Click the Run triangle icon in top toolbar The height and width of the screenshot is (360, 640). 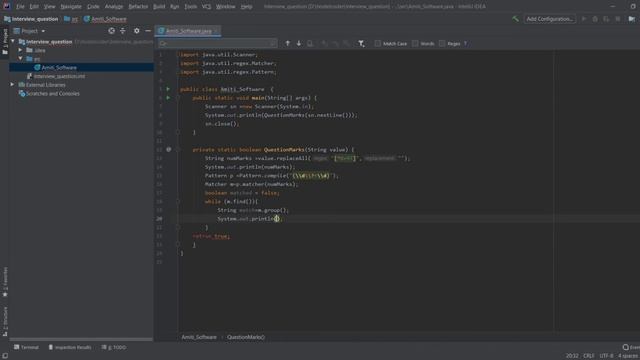[584, 19]
